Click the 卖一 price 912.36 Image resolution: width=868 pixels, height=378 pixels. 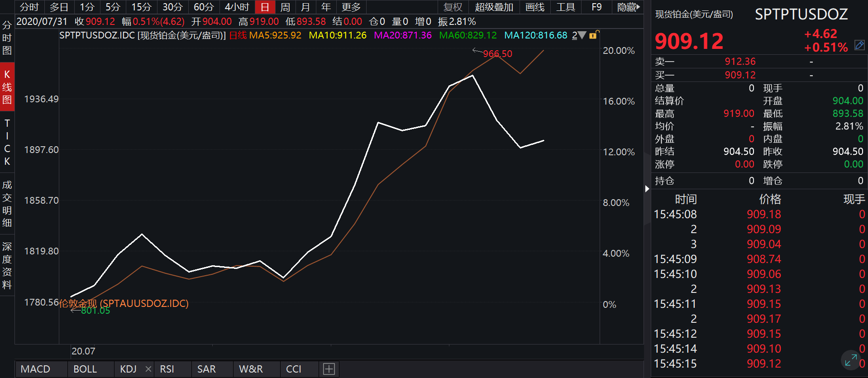[x=740, y=62]
